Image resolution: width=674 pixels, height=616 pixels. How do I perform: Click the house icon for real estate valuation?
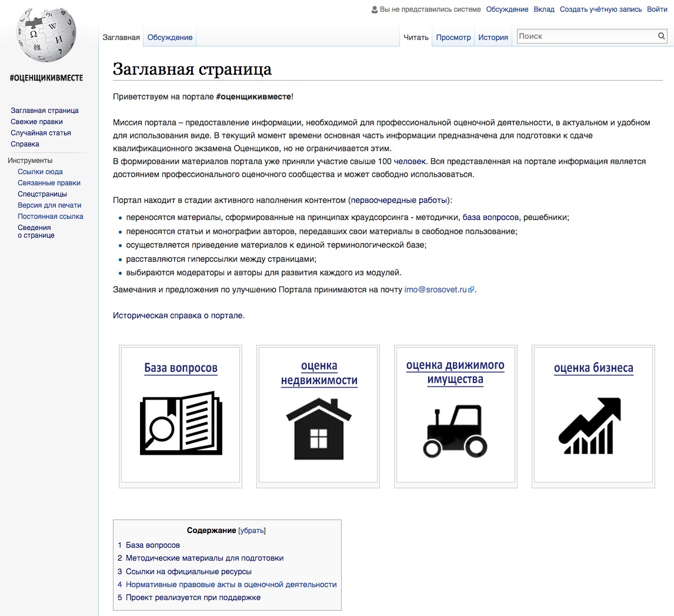(319, 429)
